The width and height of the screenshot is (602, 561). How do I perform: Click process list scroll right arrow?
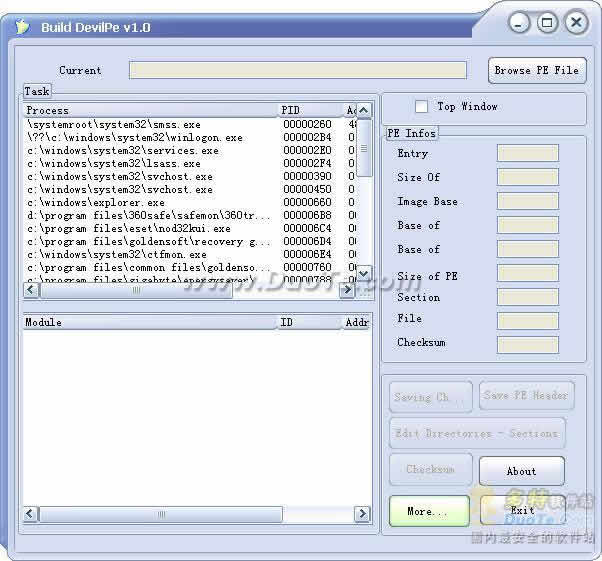[x=347, y=290]
